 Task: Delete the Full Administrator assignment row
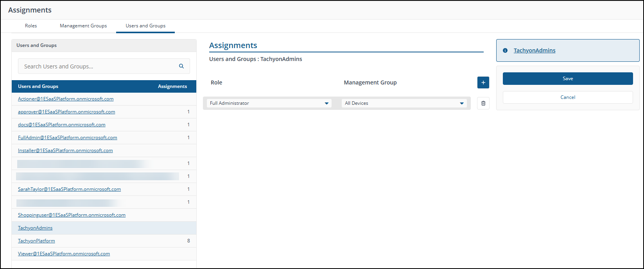pos(483,103)
